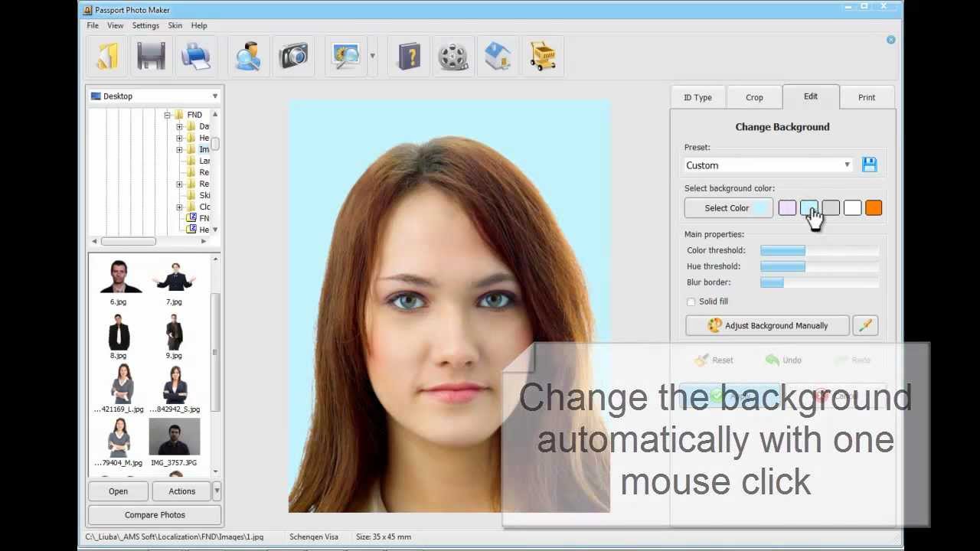Viewport: 980px width, 551px height.
Task: Open the Skin menu
Action: [175, 25]
